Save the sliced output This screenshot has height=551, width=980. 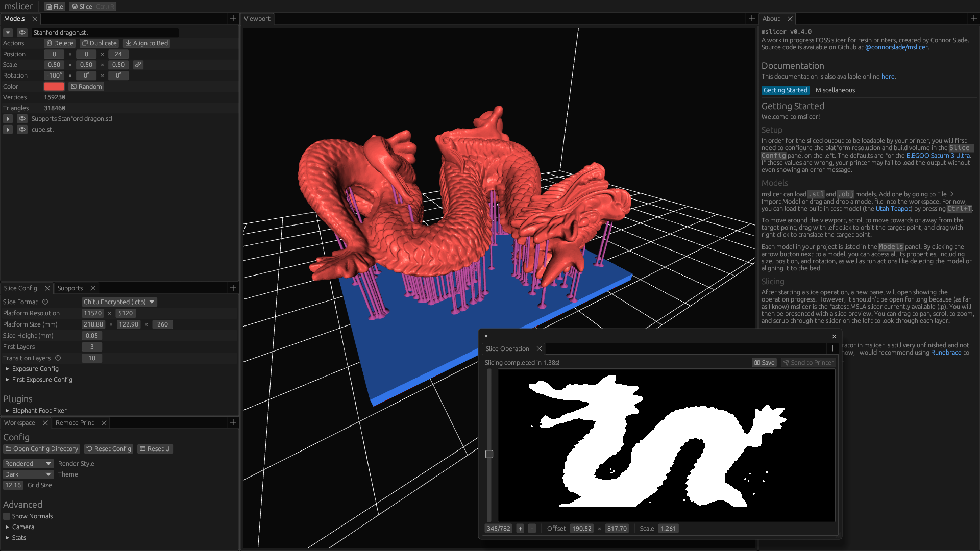pyautogui.click(x=764, y=363)
